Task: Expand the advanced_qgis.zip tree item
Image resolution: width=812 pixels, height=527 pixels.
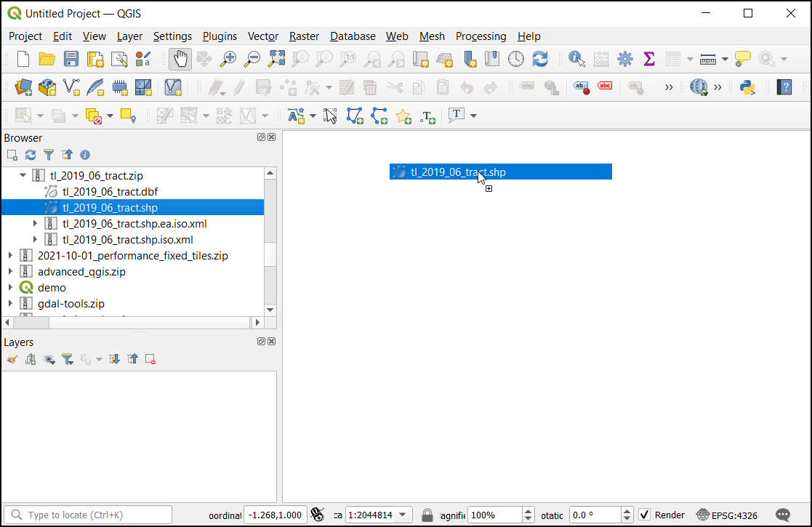Action: [x=10, y=272]
